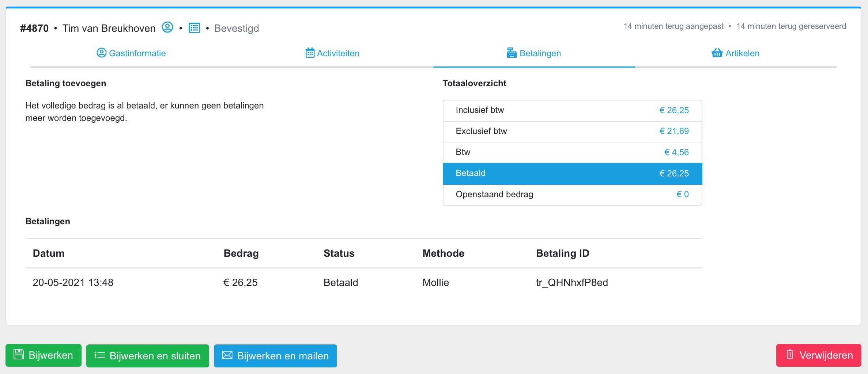This screenshot has width=868, height=374.
Task: Click the Inclusief btw amount € 26,25
Action: (674, 110)
